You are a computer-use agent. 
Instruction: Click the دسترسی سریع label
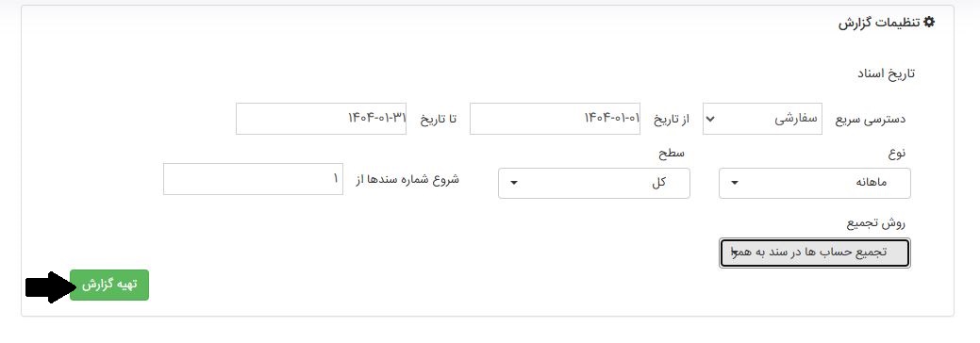871,120
